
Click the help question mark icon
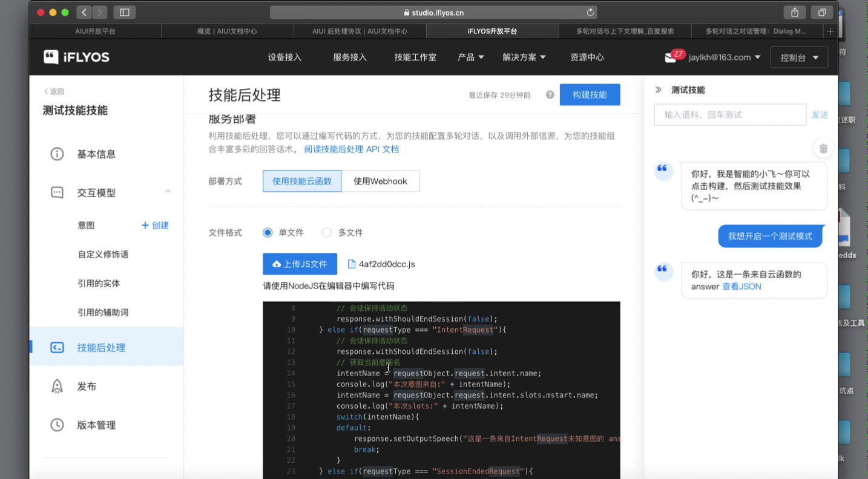(x=550, y=95)
